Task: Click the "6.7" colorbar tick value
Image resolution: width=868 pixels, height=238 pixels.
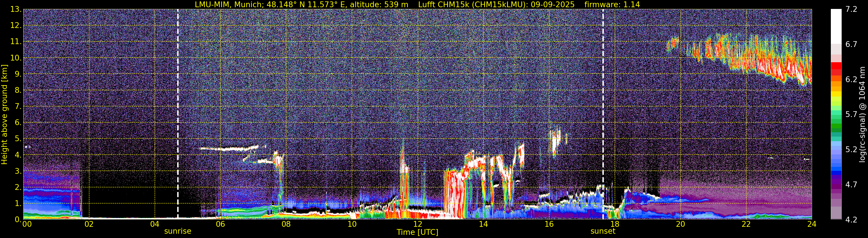Action: pyautogui.click(x=851, y=44)
